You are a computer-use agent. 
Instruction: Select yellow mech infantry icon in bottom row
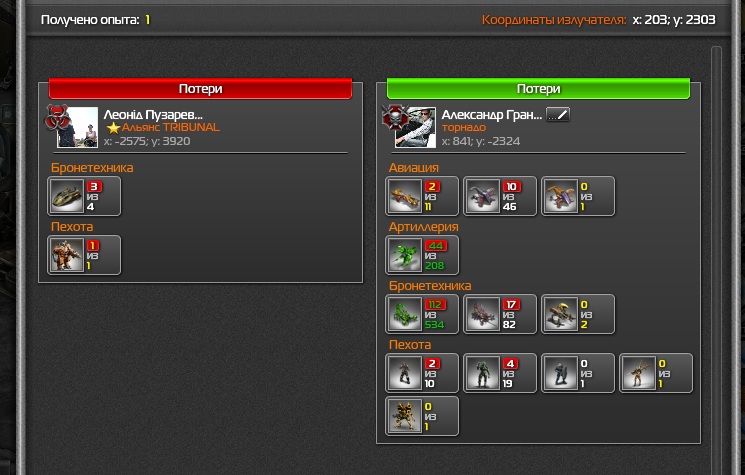point(404,416)
